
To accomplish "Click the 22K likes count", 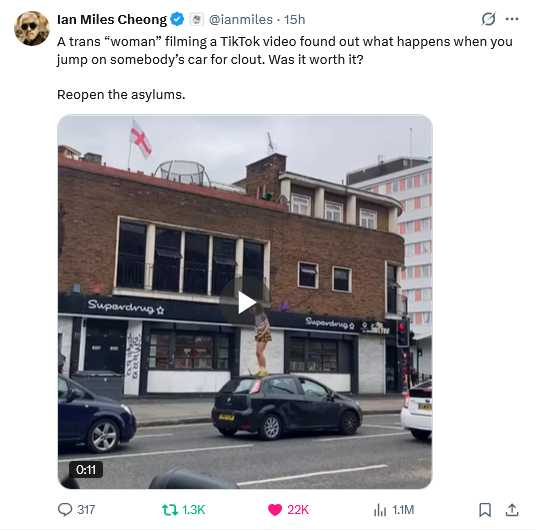I will pyautogui.click(x=298, y=510).
